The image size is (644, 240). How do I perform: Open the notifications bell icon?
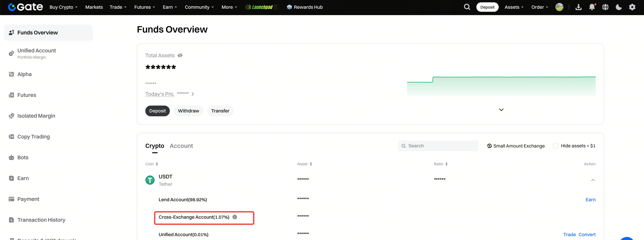pyautogui.click(x=592, y=7)
